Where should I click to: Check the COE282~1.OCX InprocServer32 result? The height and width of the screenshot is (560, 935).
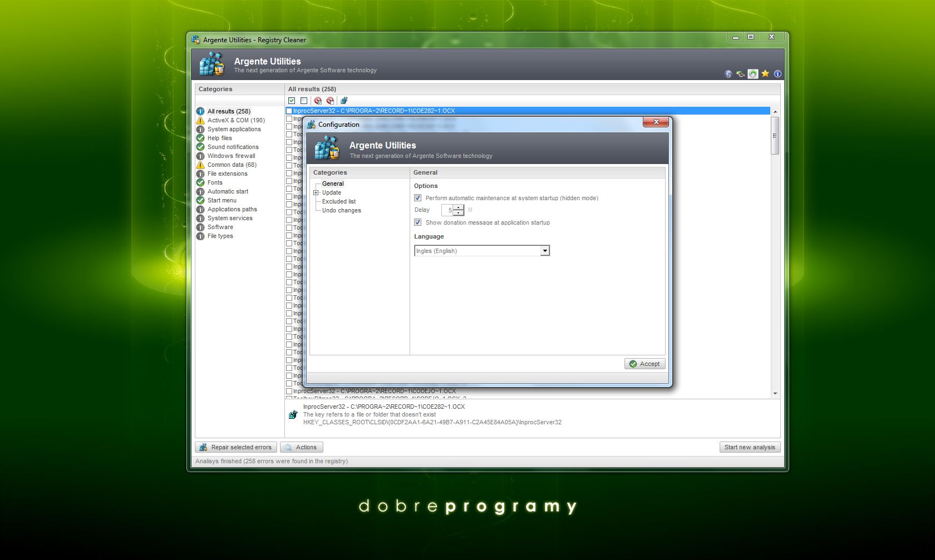(x=289, y=111)
